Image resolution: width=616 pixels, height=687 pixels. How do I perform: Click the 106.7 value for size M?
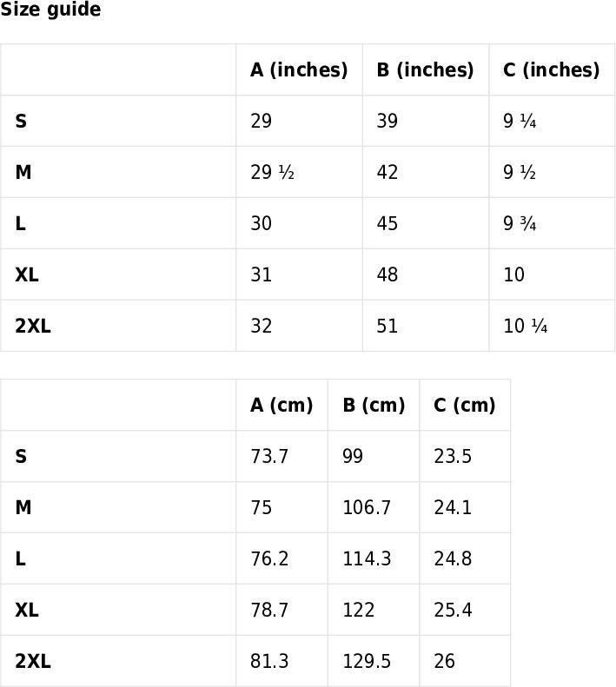coord(367,508)
